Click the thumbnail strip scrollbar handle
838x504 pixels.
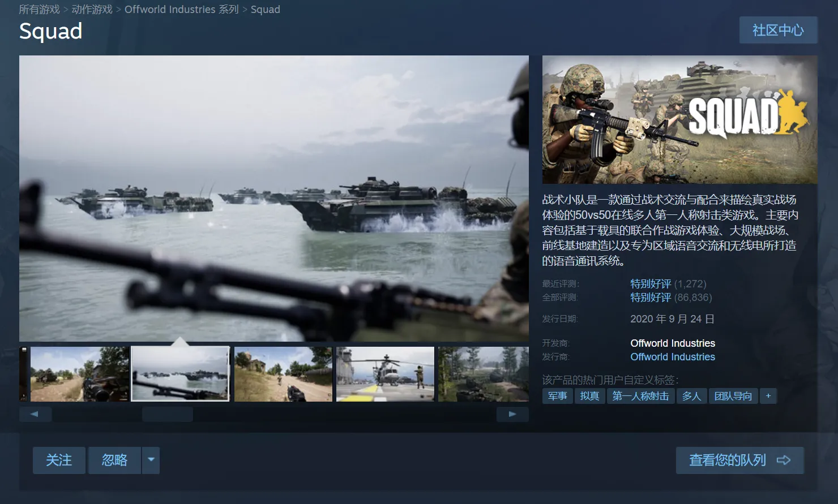click(x=168, y=414)
